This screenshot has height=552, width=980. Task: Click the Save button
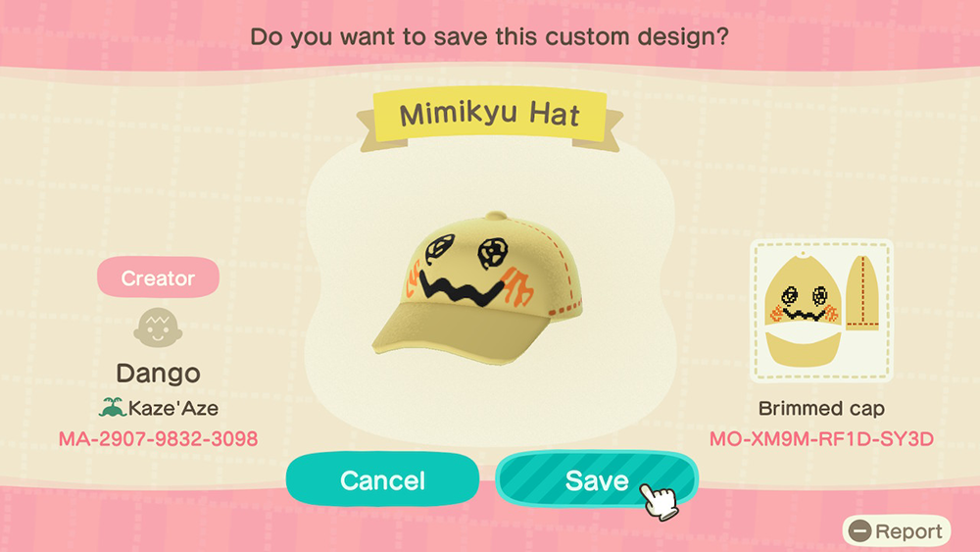click(x=597, y=479)
